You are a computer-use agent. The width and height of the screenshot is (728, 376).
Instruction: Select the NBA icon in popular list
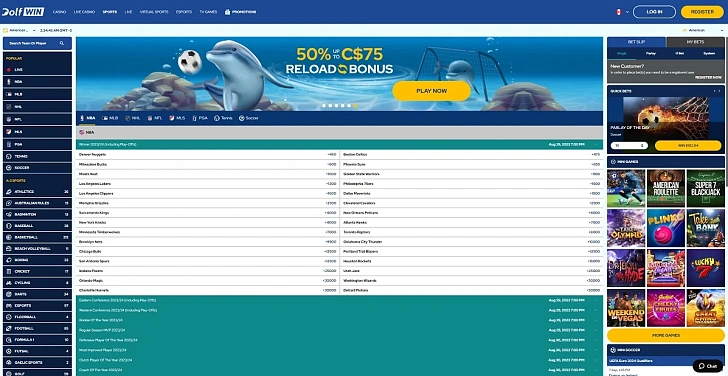click(x=8, y=82)
